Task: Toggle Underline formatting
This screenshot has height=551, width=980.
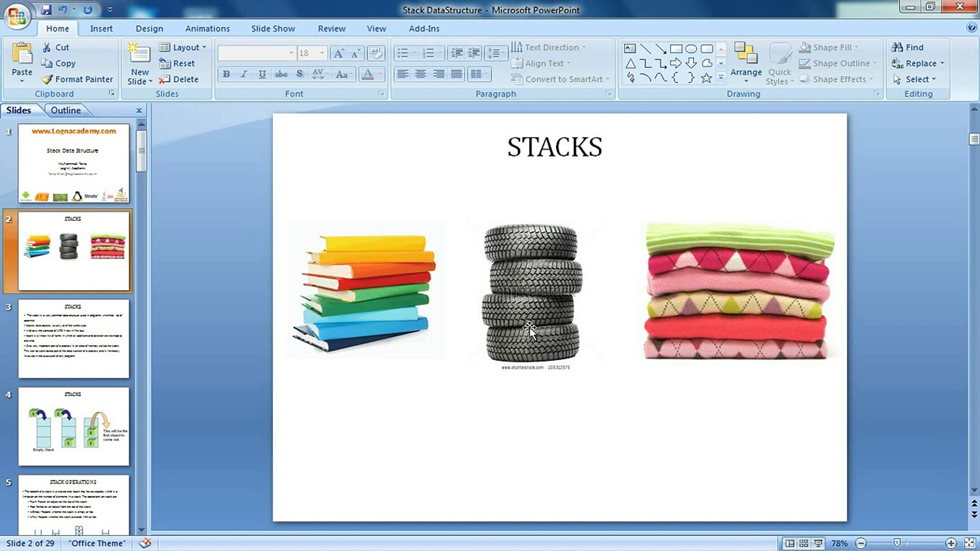Action: (262, 74)
